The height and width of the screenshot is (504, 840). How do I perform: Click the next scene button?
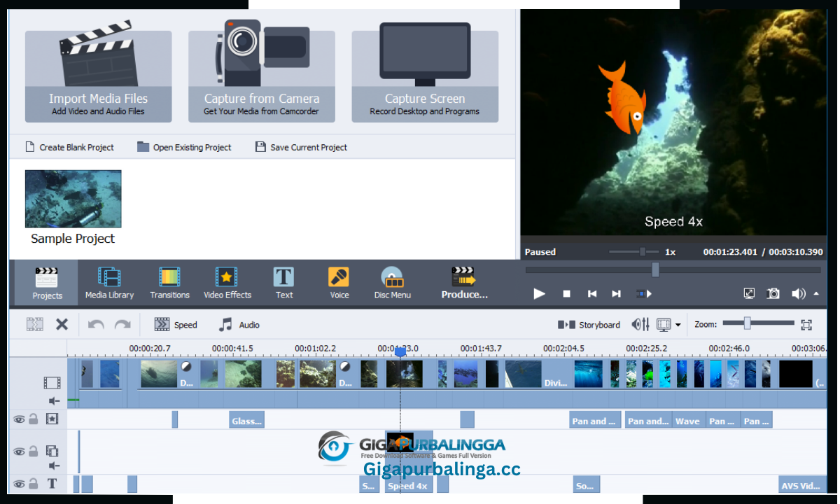643,294
